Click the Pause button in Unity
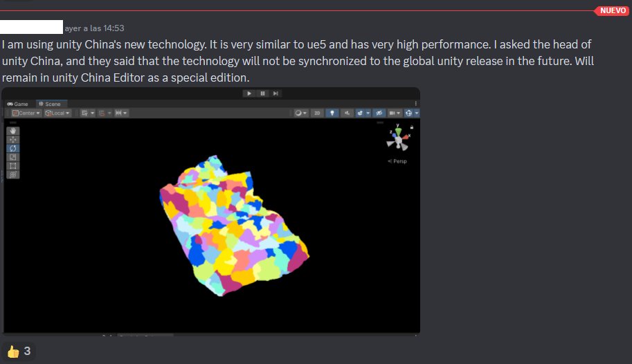 point(262,93)
